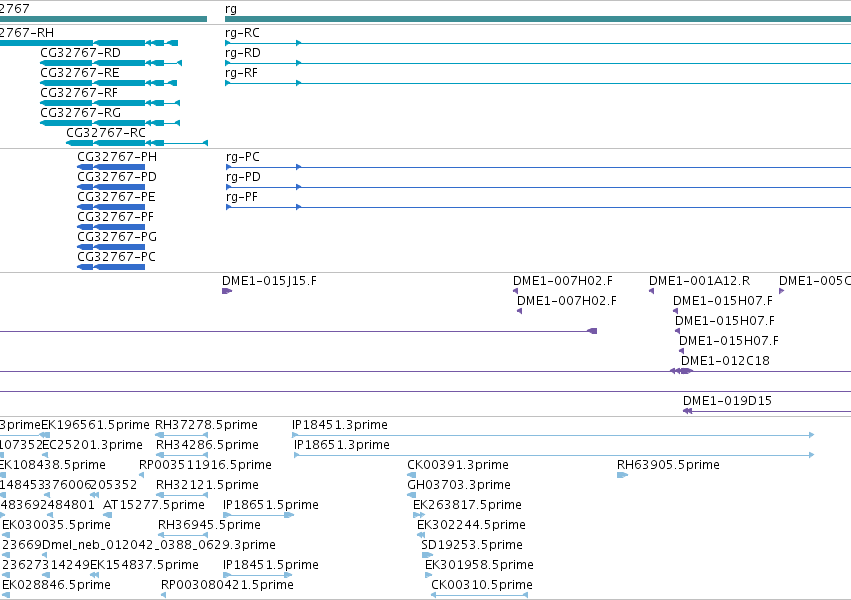The width and height of the screenshot is (851, 600).
Task: Select EST GH03703.3prime
Action: tap(411, 495)
